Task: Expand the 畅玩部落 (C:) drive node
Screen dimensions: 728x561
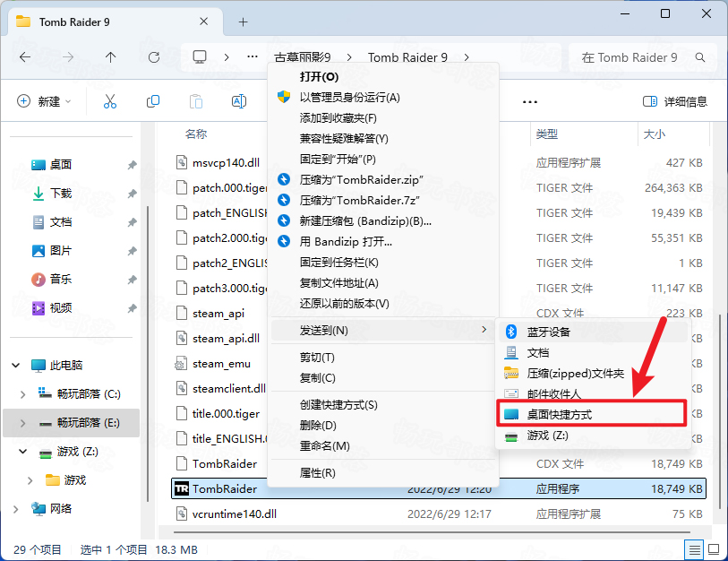Action: [x=22, y=394]
